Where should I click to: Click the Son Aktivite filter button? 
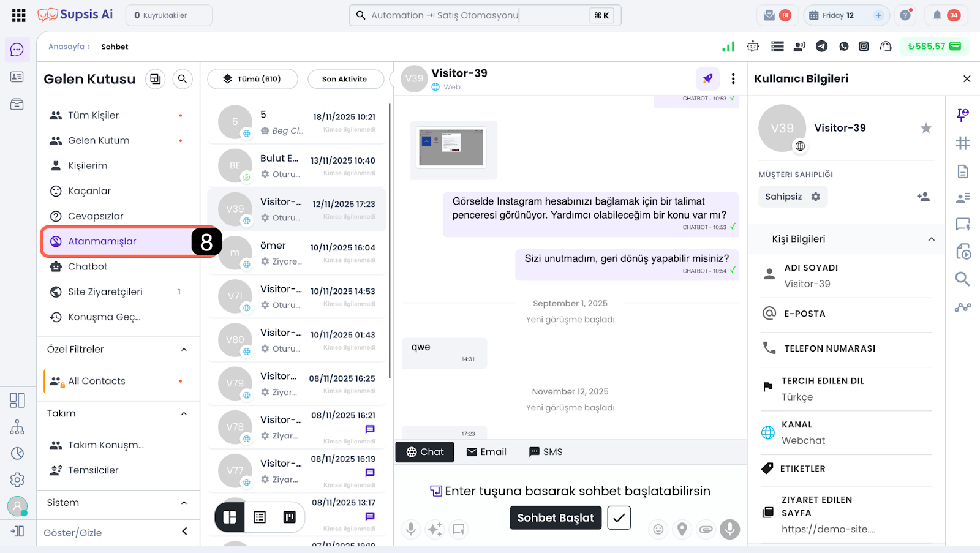click(x=344, y=79)
